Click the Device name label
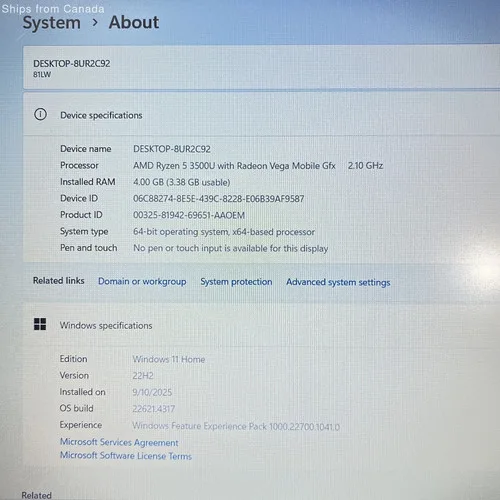Viewport: 500px width, 500px height. (86, 149)
